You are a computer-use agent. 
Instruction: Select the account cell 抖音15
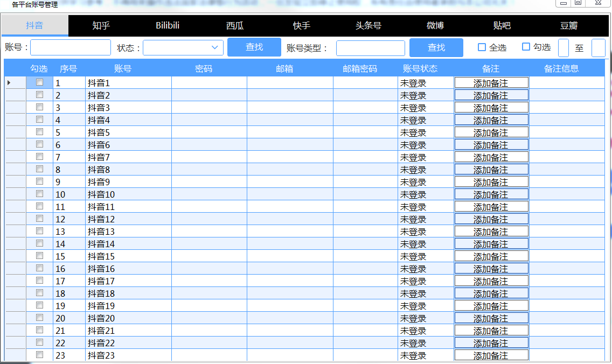click(128, 256)
